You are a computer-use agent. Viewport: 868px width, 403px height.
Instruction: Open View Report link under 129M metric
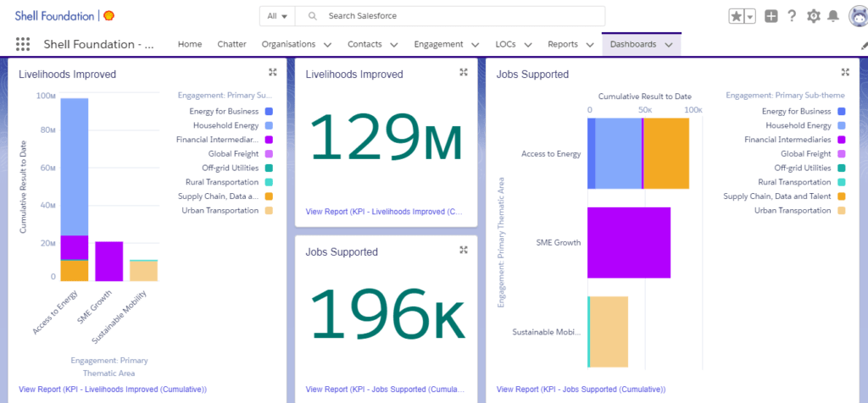pos(385,211)
